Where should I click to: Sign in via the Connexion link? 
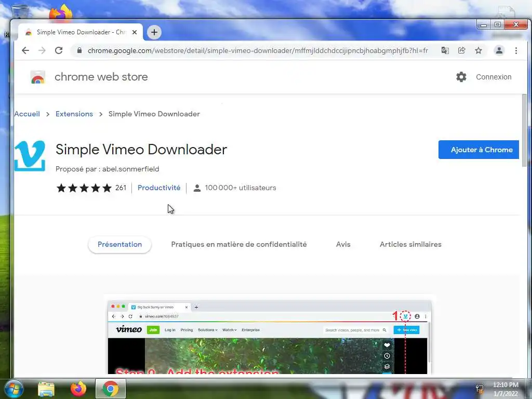pos(494,77)
